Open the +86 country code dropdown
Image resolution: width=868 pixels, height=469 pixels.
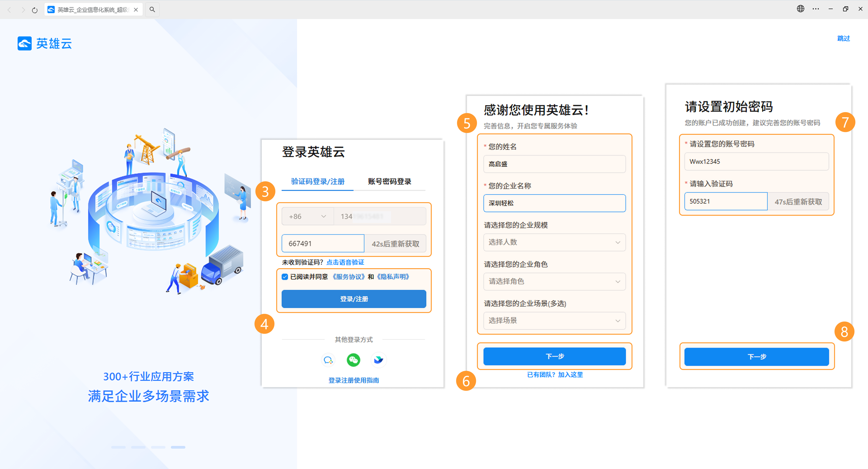(x=308, y=216)
